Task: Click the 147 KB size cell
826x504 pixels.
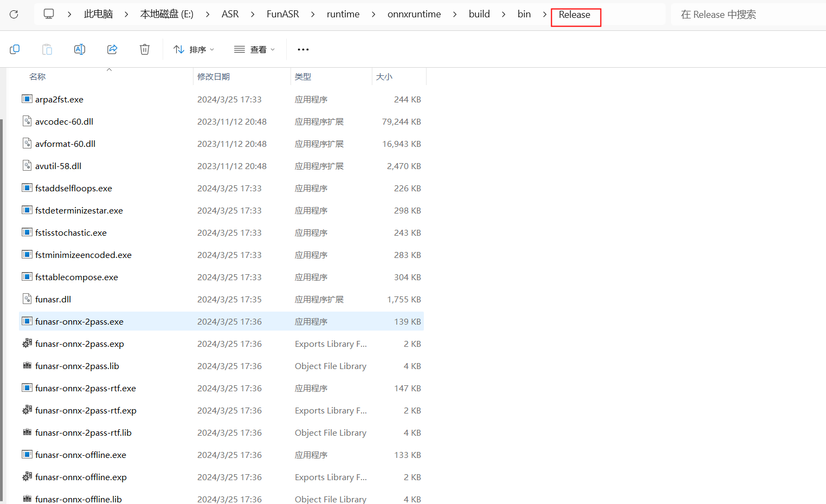Action: pos(408,388)
